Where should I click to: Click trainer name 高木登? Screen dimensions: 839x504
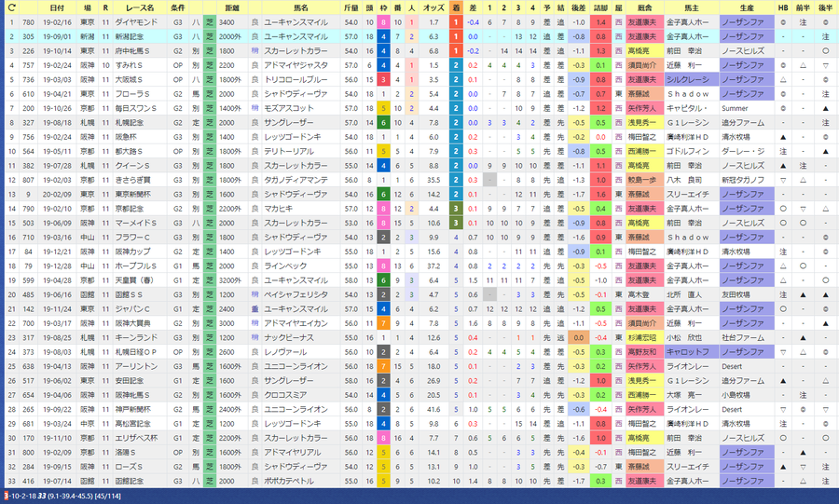(639, 294)
